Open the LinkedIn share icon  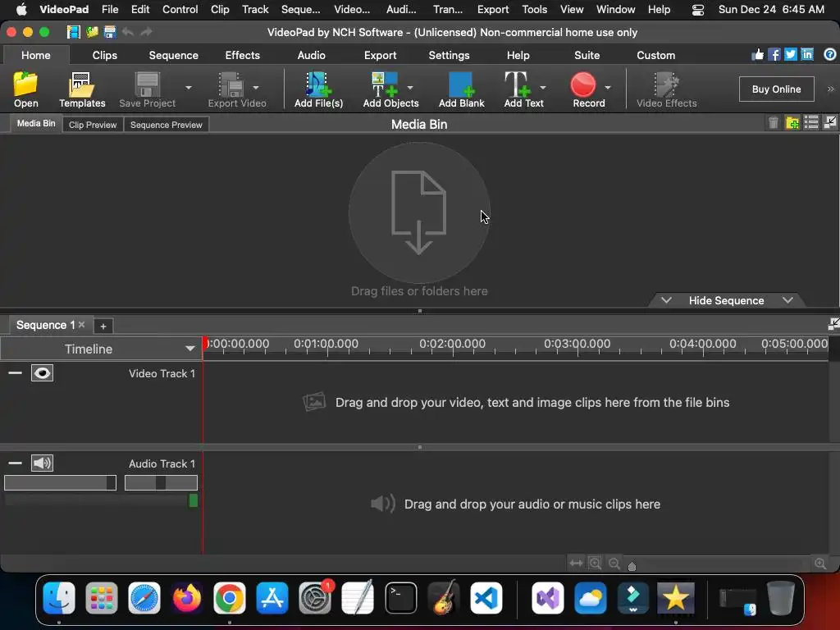coord(807,55)
